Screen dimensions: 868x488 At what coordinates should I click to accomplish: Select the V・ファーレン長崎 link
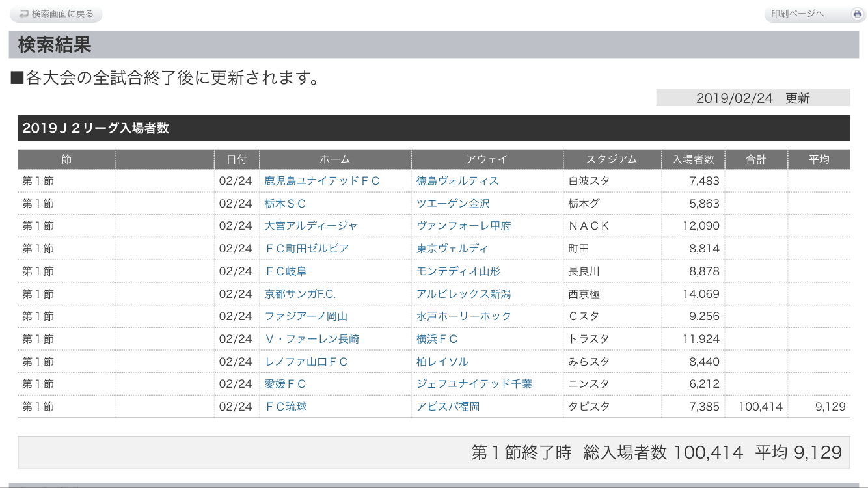click(x=312, y=339)
